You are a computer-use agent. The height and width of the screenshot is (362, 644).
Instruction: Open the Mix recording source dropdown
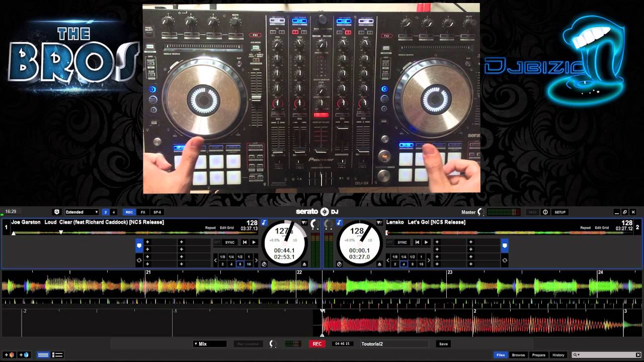210,344
